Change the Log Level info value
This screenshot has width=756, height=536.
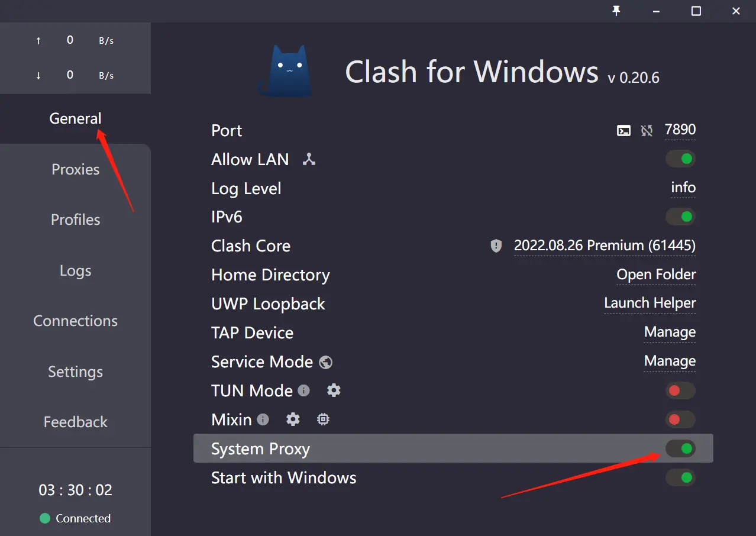[x=683, y=188]
